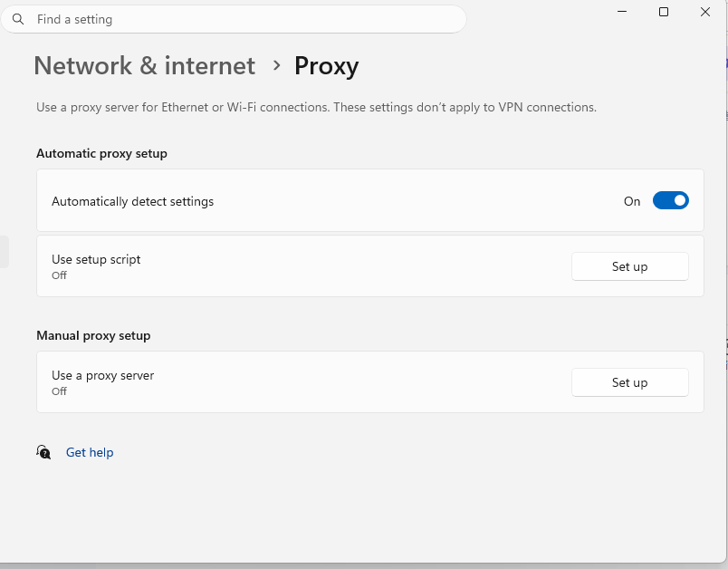Set up a manual proxy server

[629, 382]
